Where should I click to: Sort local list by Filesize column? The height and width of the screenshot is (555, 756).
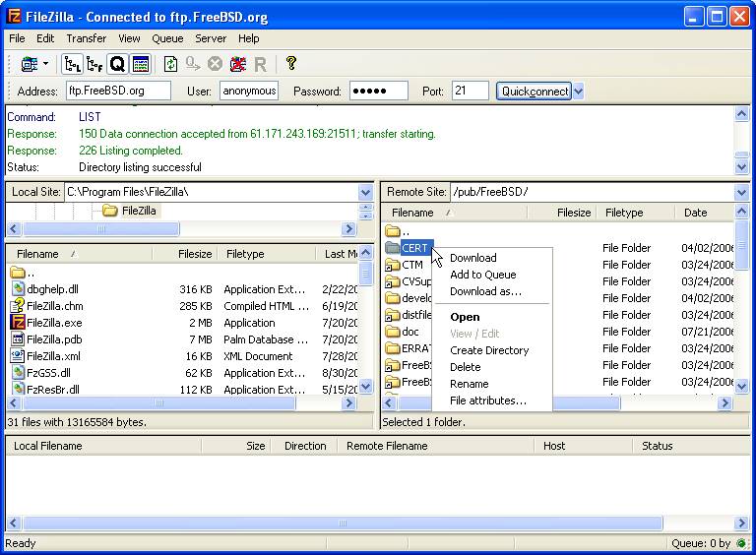[x=185, y=254]
